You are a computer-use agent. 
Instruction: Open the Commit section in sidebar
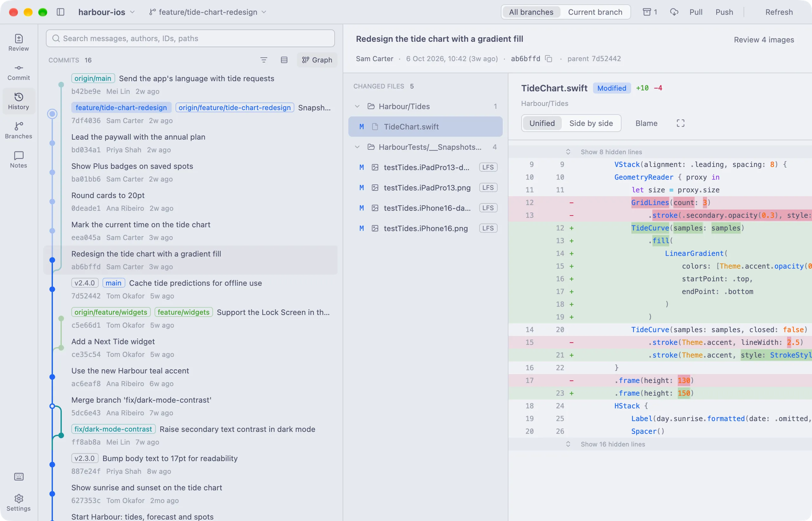click(19, 72)
